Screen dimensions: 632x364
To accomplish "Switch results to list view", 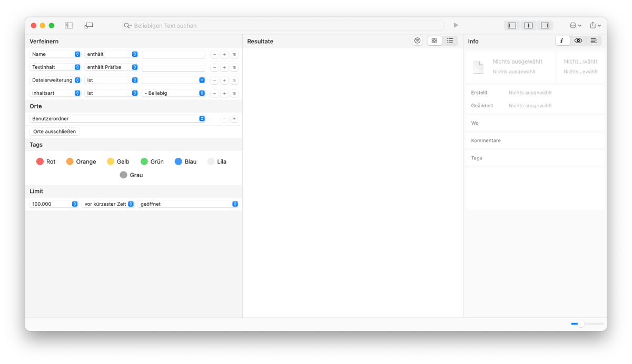I will coord(450,41).
